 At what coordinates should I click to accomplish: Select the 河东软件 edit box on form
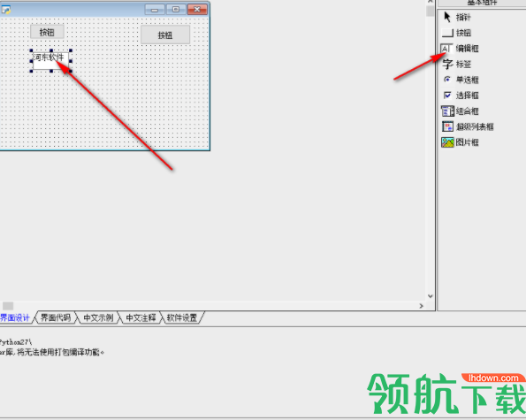[x=51, y=61]
